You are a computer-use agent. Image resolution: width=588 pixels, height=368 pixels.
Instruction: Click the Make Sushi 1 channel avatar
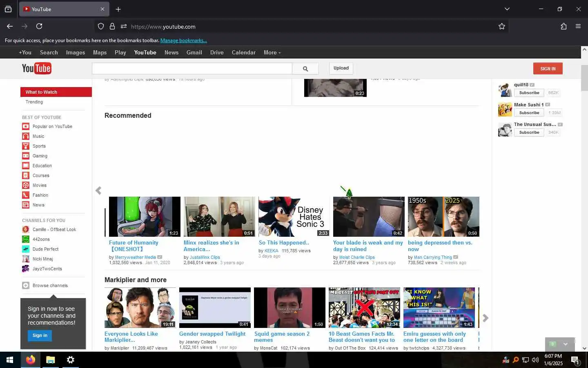tap(505, 110)
